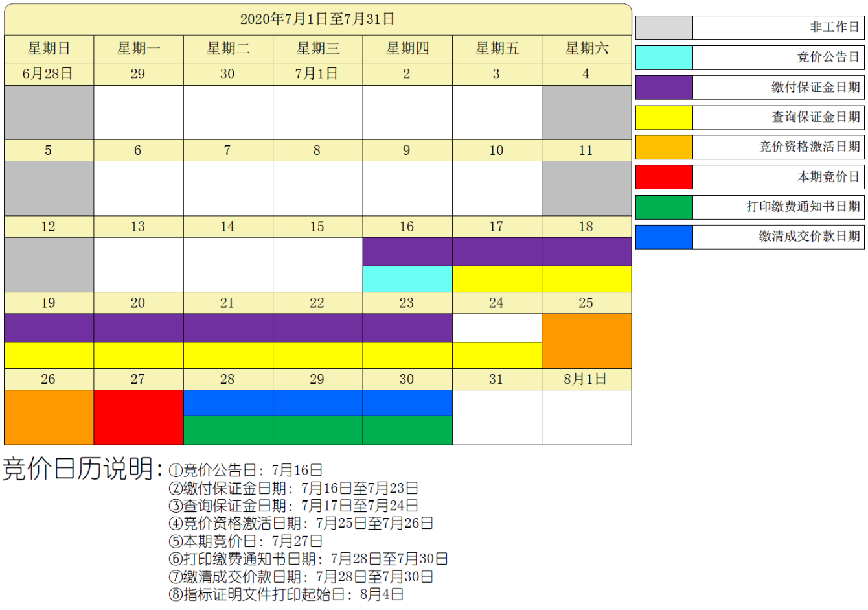Click the yellow query block under July 18
This screenshot has width=868, height=610.
(x=587, y=279)
